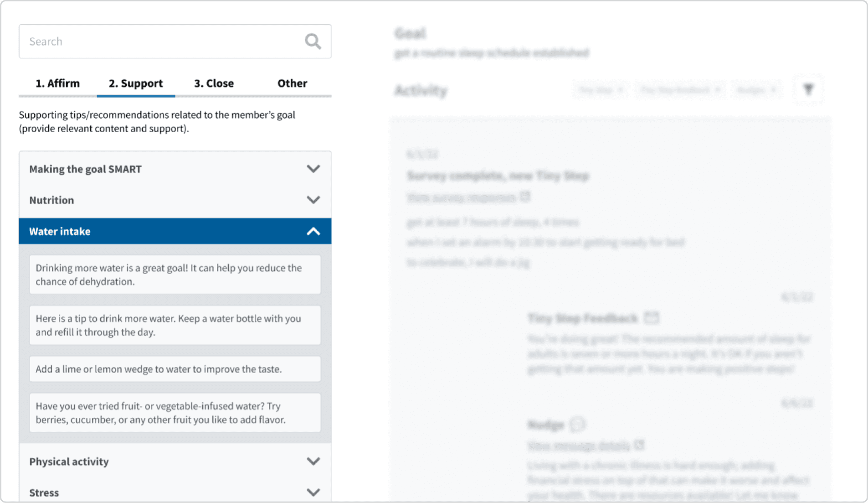Select the 2. Support tab
Screen dimensions: 868x503
136,83
